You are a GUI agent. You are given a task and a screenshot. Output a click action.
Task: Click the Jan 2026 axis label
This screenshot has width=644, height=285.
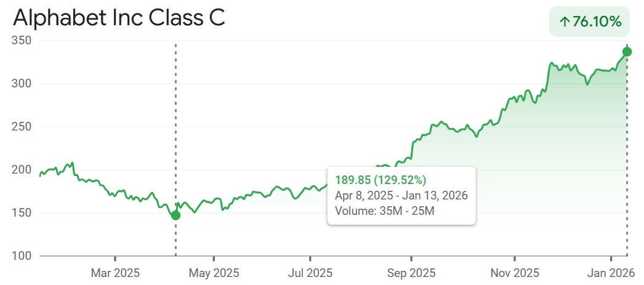tap(610, 273)
